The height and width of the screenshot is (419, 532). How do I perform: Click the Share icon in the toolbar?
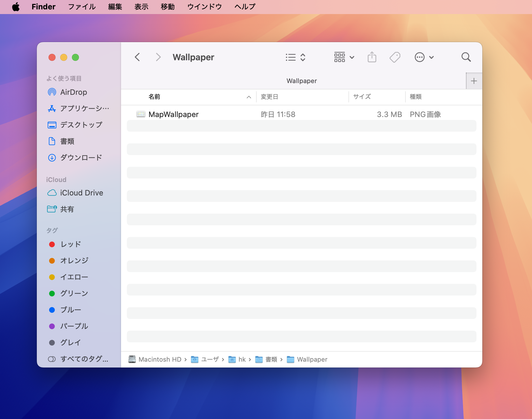tap(372, 57)
